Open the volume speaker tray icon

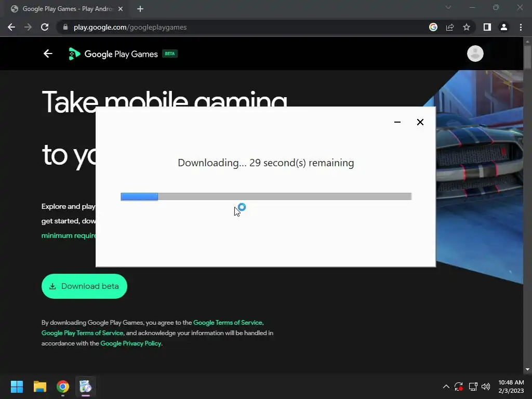[486, 387]
